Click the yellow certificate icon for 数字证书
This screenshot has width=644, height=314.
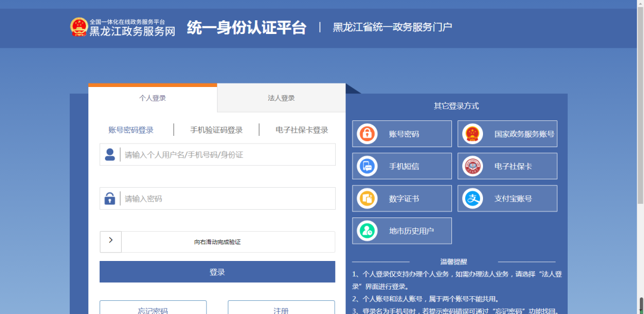[367, 198]
